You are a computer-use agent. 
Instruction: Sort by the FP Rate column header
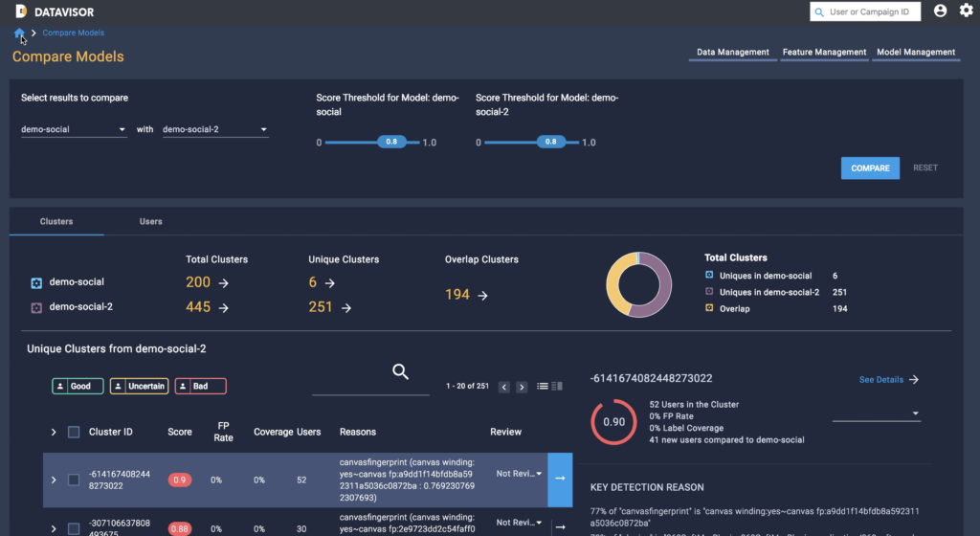pyautogui.click(x=223, y=432)
